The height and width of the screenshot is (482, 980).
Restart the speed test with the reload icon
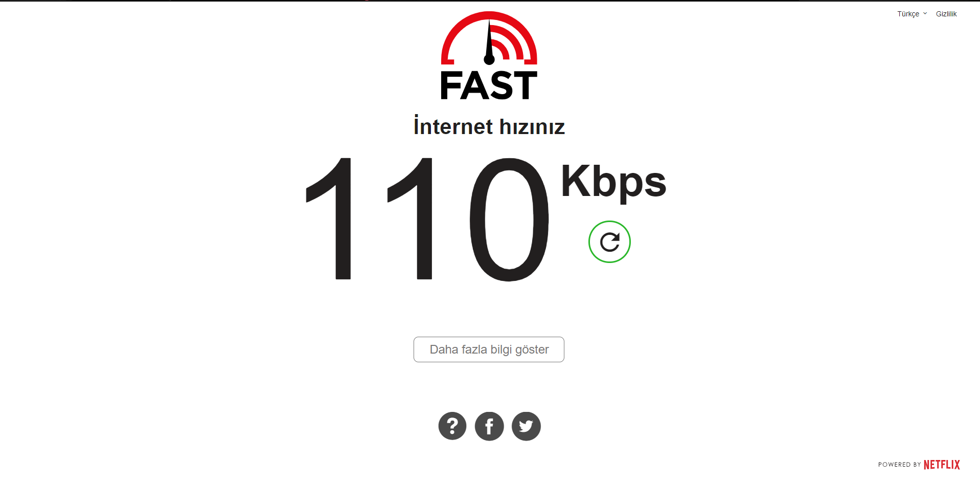coord(609,242)
